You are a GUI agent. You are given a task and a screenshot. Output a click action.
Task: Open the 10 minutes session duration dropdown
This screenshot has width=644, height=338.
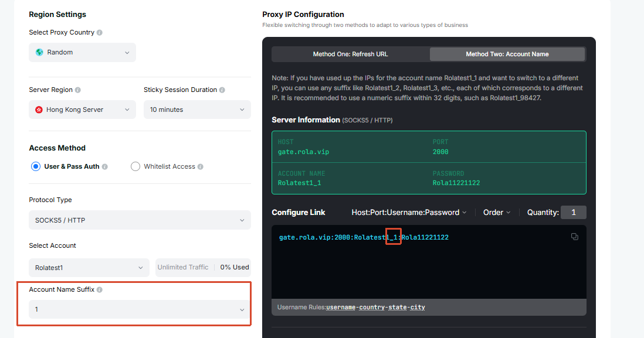click(x=197, y=110)
